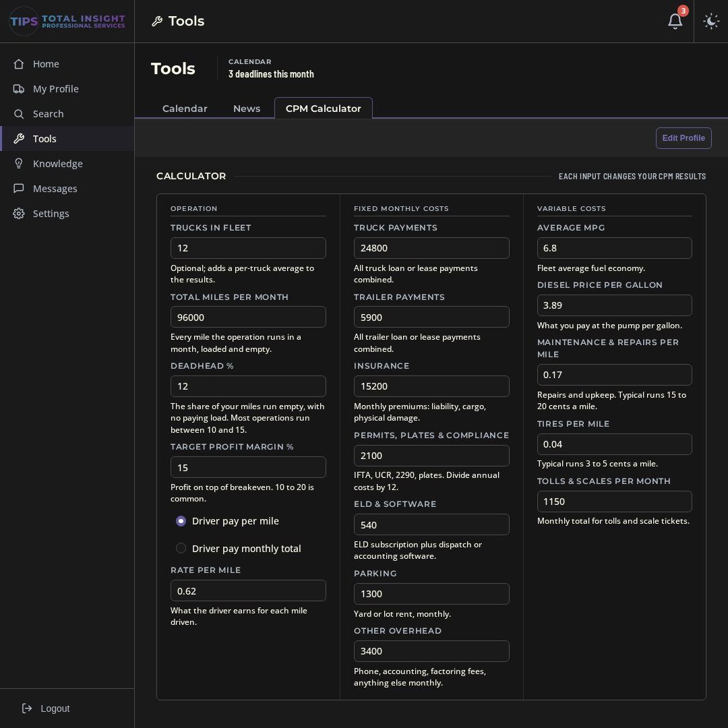
Task: Edit the Permits, Plates & Compliance field
Action: [x=431, y=456]
